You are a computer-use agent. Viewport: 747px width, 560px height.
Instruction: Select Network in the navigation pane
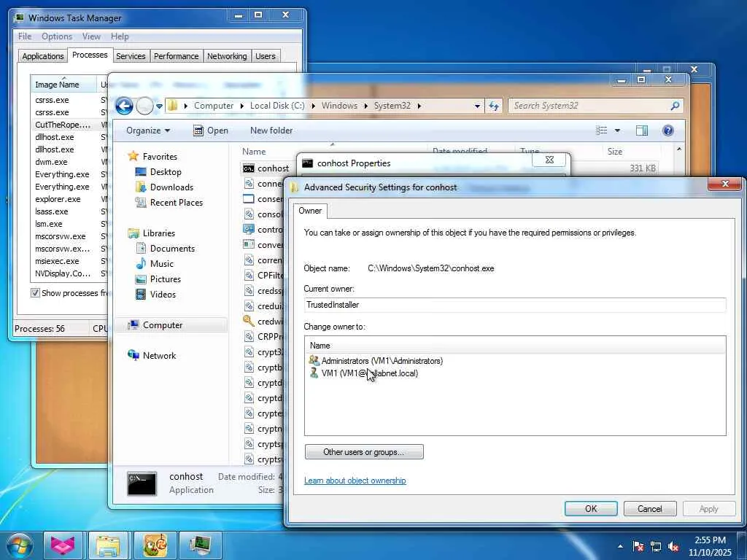click(x=159, y=356)
